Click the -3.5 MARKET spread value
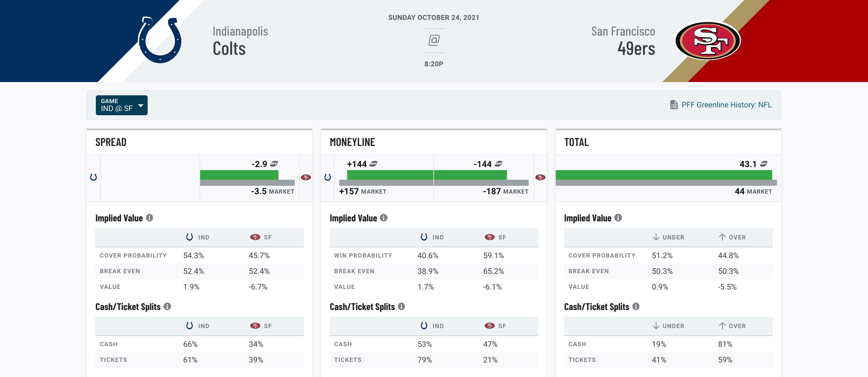868x377 pixels. [x=272, y=192]
